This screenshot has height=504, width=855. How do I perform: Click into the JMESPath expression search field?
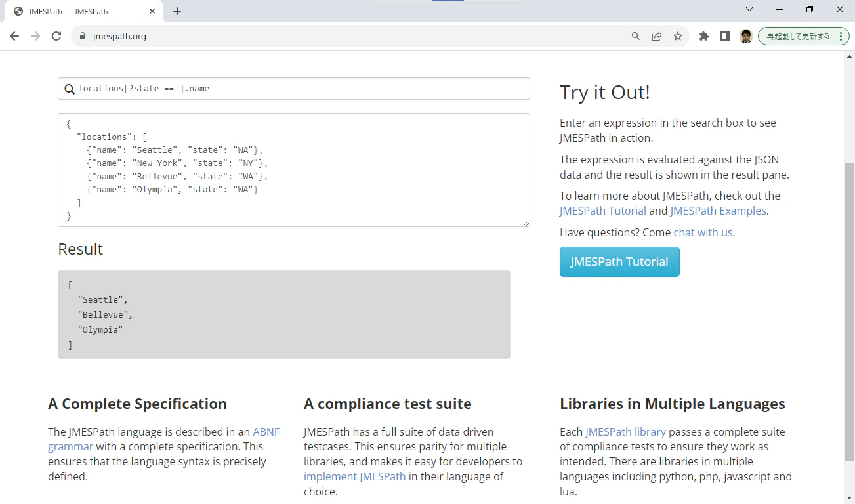pos(294,89)
